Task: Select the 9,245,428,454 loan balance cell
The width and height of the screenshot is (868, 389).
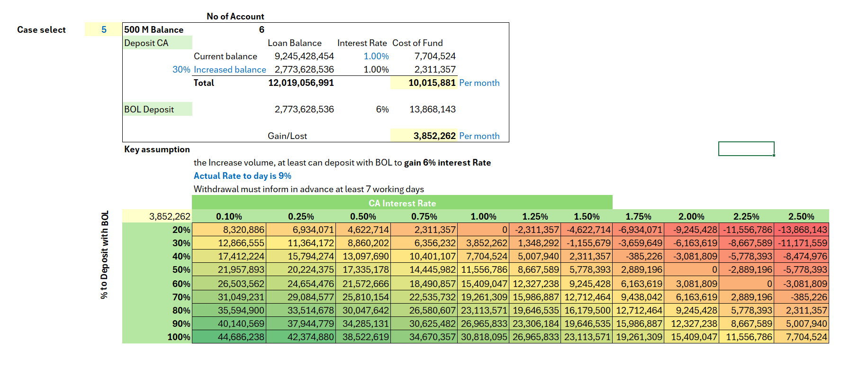Action: click(304, 56)
